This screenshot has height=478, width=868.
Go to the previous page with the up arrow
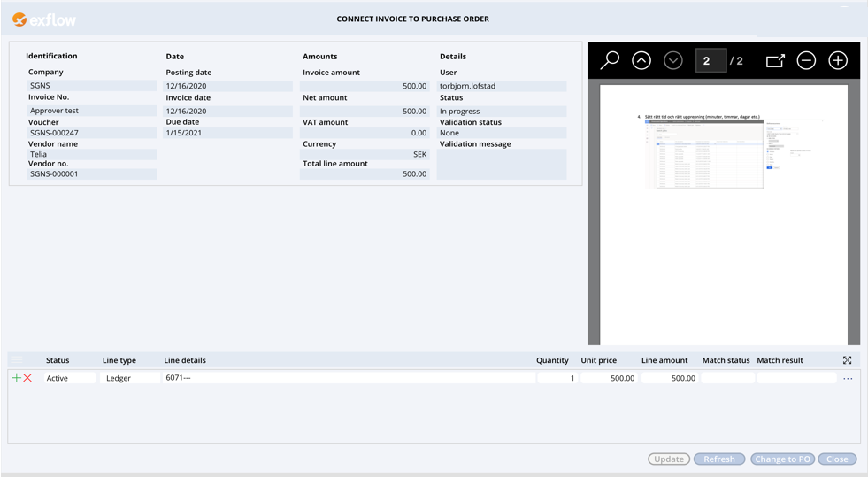pyautogui.click(x=641, y=60)
